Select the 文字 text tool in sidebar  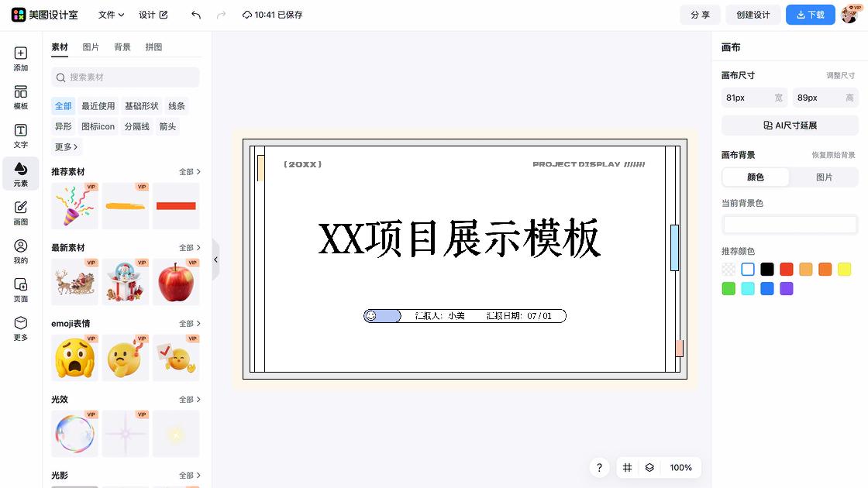coord(19,134)
